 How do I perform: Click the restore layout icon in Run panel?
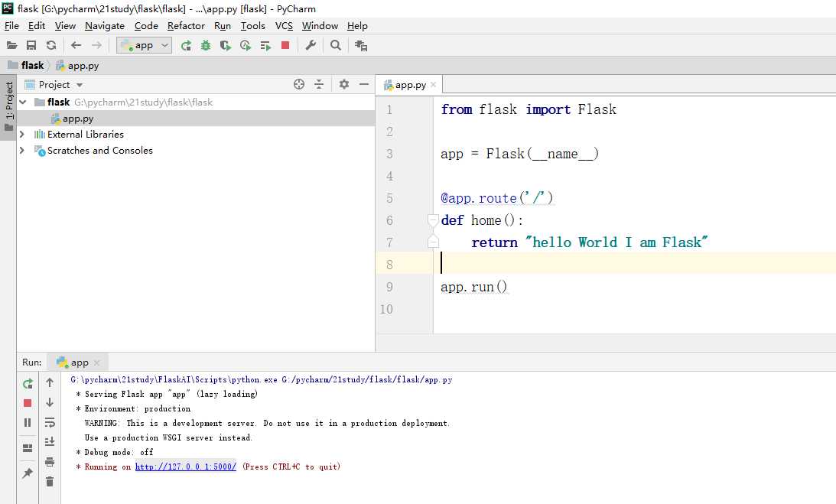[28, 448]
